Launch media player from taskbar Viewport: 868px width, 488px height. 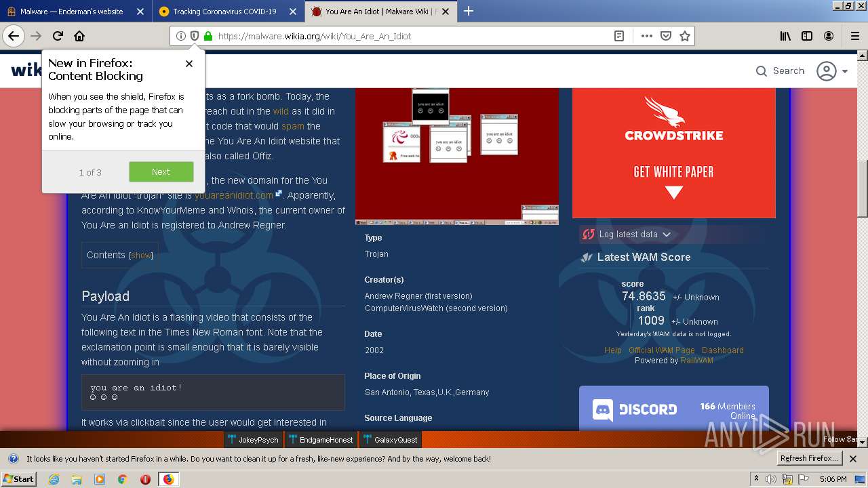tap(100, 479)
